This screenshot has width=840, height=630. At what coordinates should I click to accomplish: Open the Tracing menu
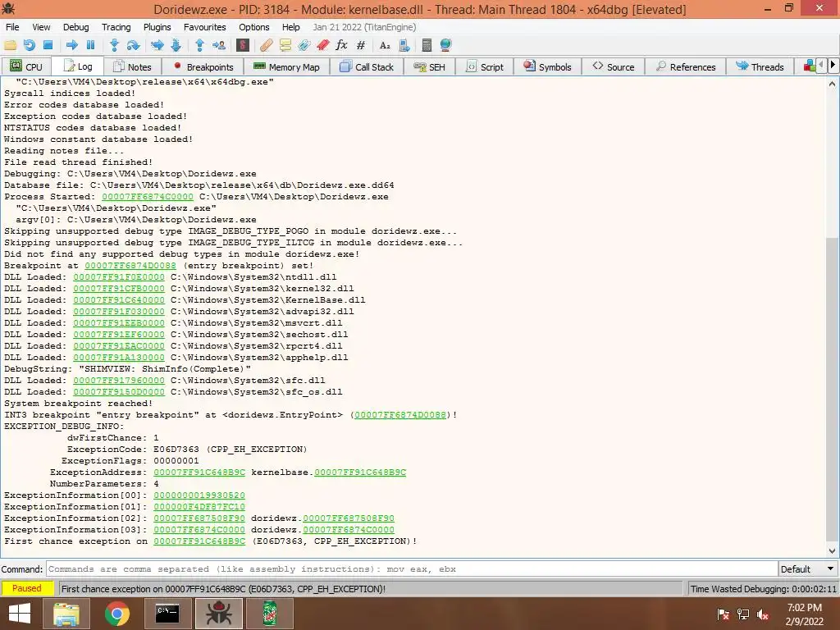coord(116,27)
